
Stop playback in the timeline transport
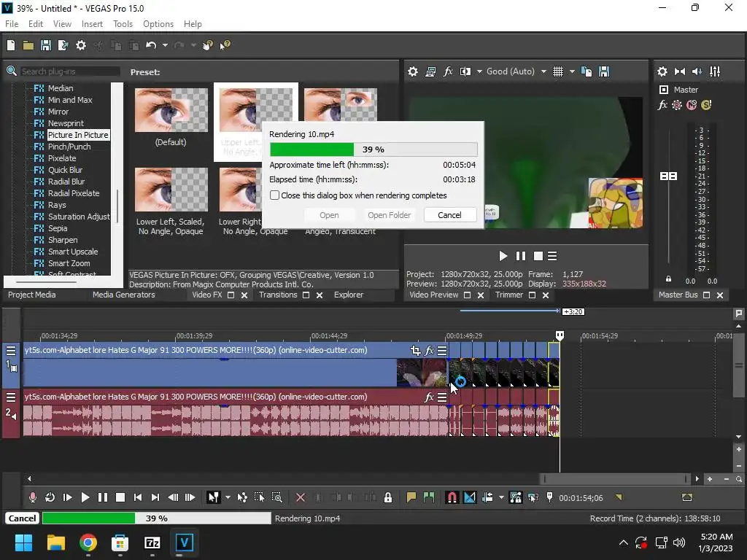point(120,497)
